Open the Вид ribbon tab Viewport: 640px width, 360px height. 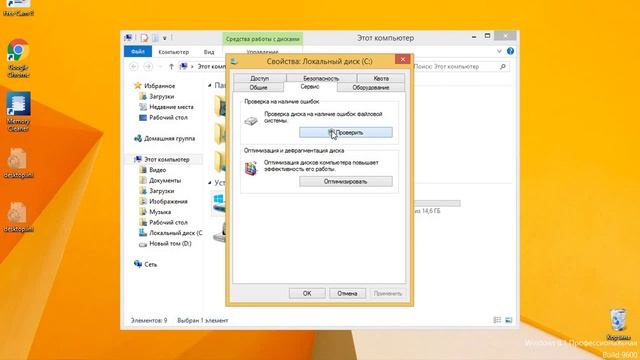point(209,52)
